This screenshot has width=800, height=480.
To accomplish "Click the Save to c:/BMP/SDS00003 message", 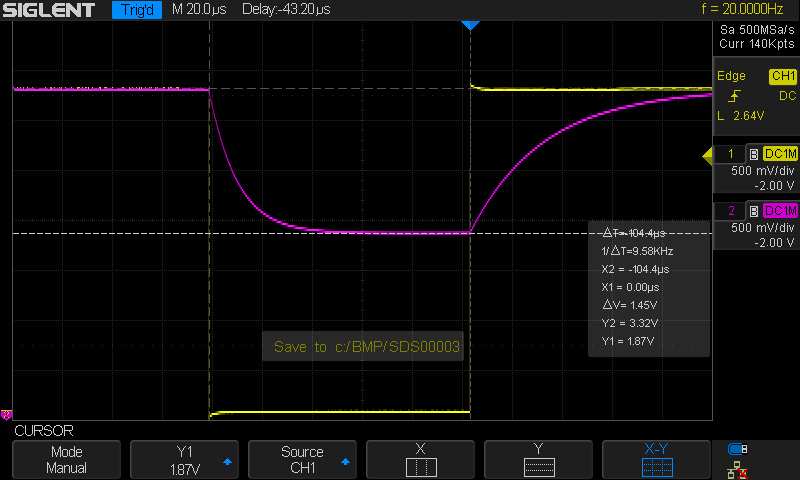I will (363, 347).
